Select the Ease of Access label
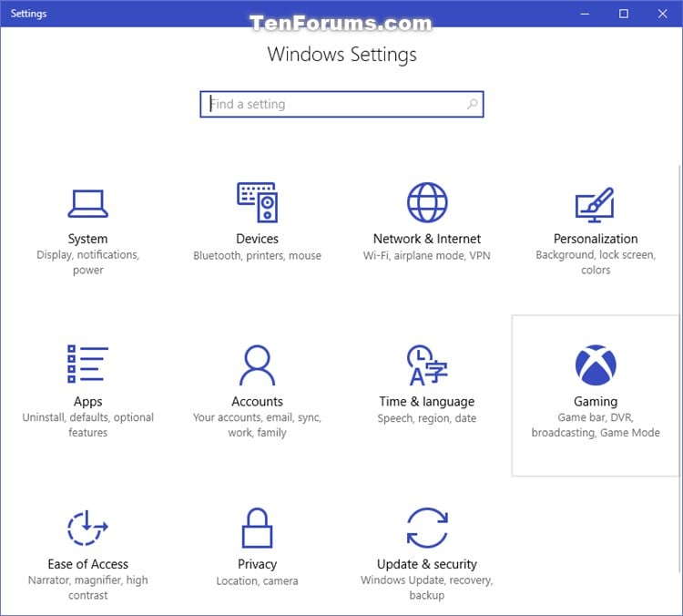This screenshot has height=616, width=683. pyautogui.click(x=87, y=564)
